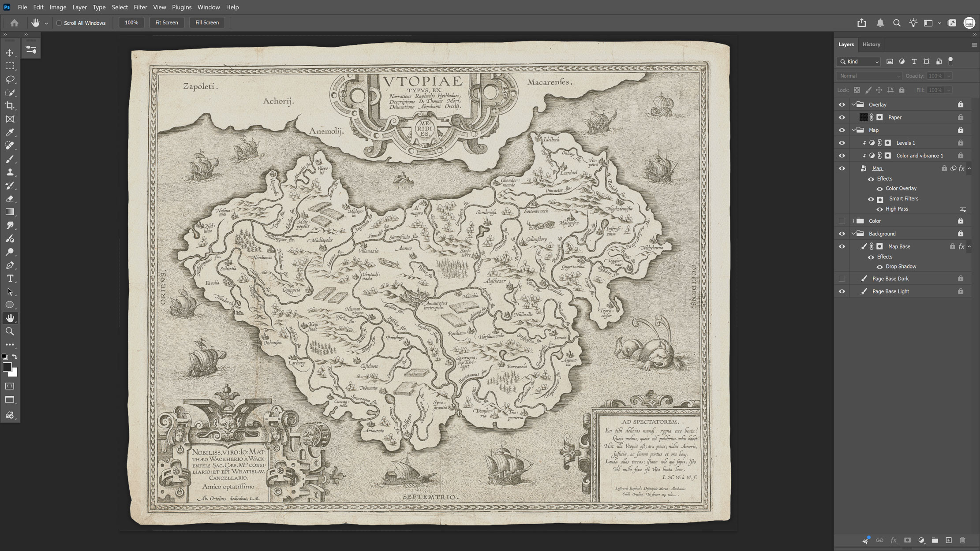Toggle the layer filter on/off switch

[950, 61]
